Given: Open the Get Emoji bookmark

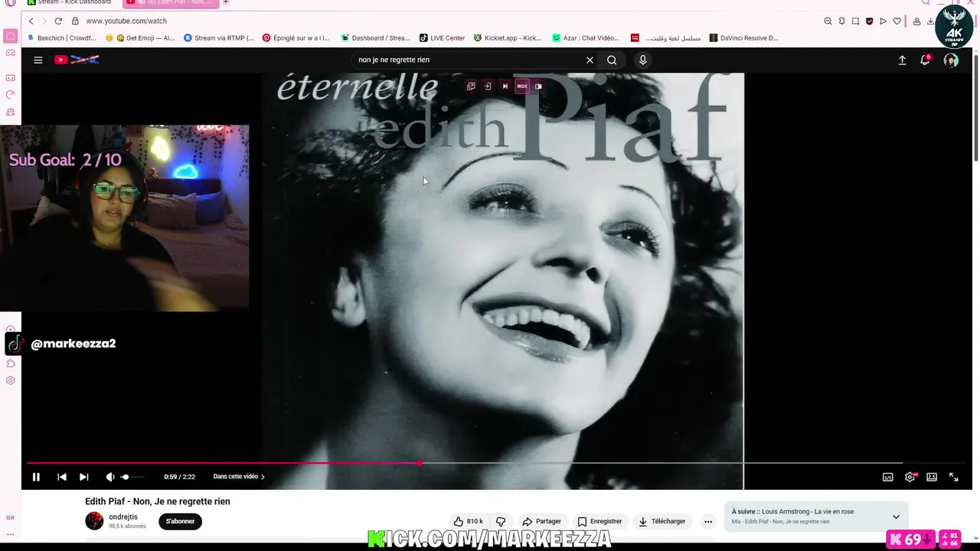Looking at the screenshot, I should [140, 38].
